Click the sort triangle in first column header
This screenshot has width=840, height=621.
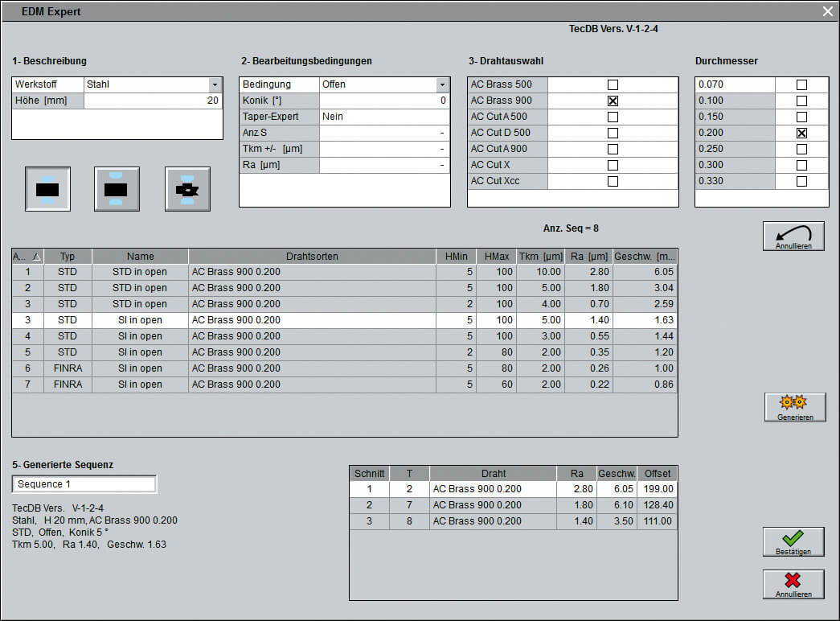[x=36, y=257]
